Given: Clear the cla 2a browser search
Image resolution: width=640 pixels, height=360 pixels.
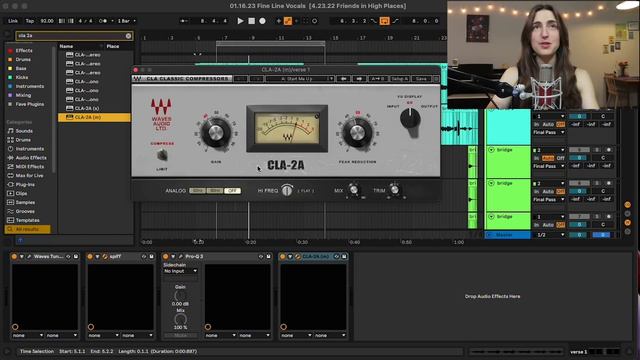Looking at the screenshot, I should 128,36.
